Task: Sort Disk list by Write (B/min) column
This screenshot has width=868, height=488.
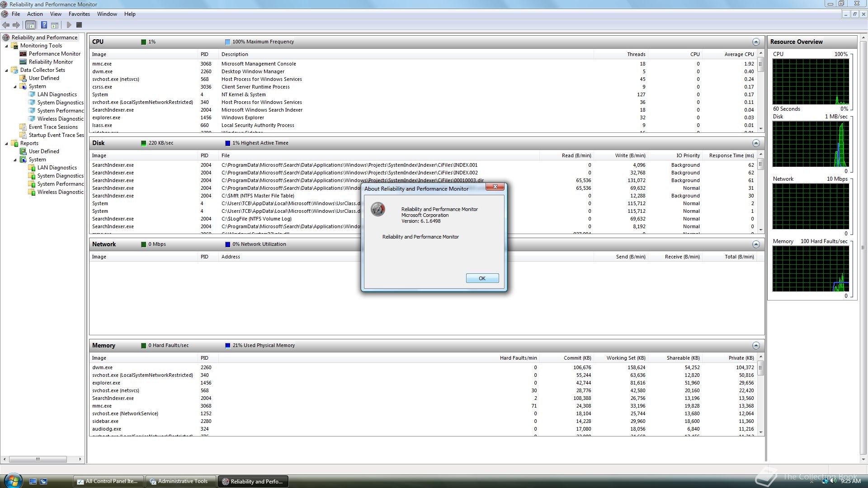Action: pos(621,155)
